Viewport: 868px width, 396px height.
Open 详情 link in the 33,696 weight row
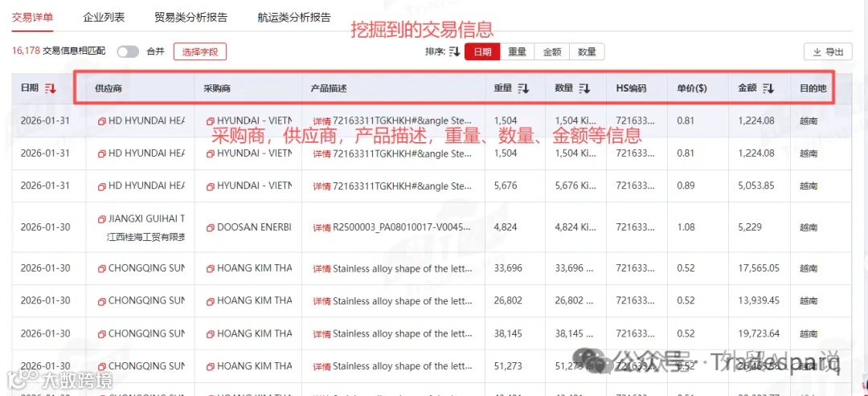[x=321, y=269]
